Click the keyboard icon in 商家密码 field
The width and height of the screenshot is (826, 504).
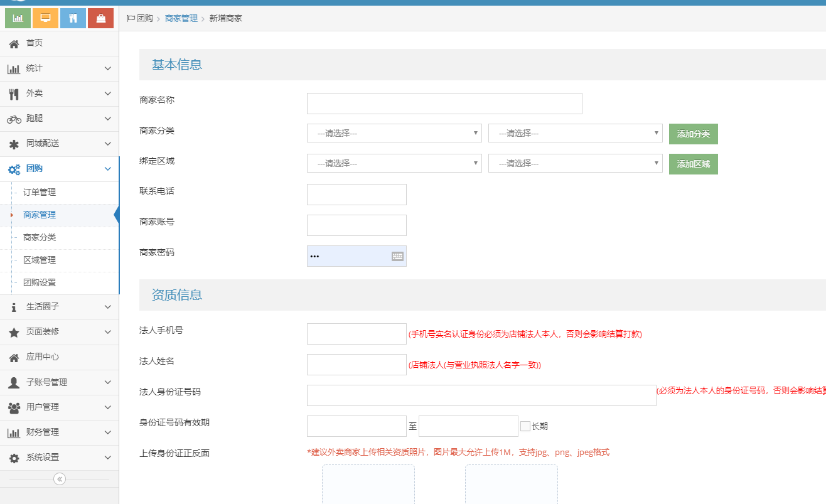[x=397, y=256]
